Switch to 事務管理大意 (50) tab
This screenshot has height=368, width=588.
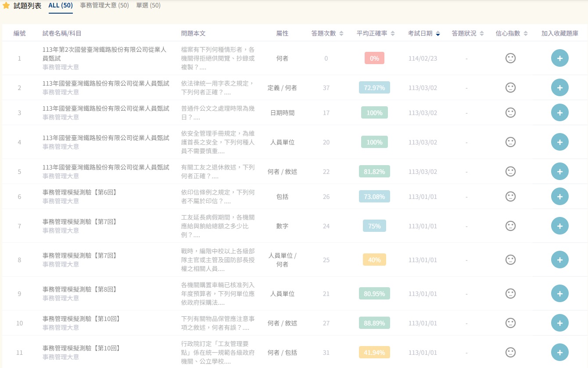(104, 6)
